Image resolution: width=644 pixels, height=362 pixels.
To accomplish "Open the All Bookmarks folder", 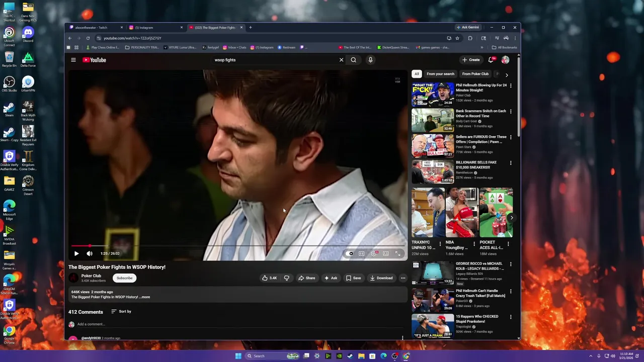I will coord(504,47).
